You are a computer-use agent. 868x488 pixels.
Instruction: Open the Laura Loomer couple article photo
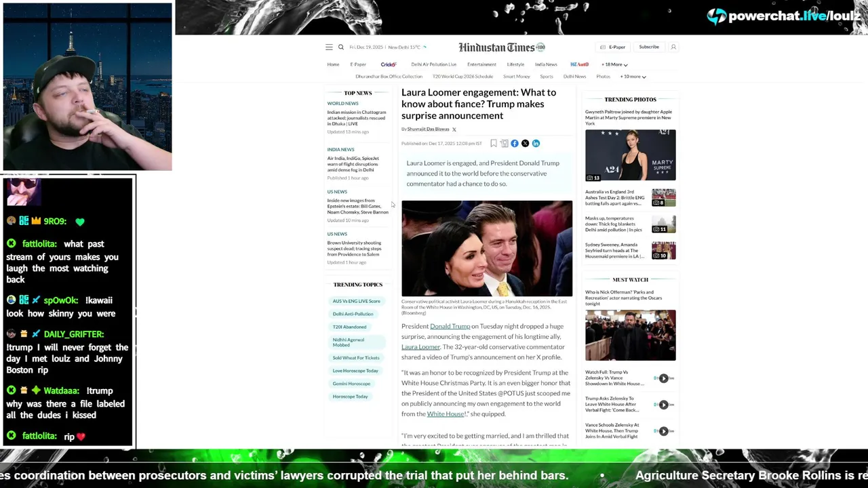[487, 248]
